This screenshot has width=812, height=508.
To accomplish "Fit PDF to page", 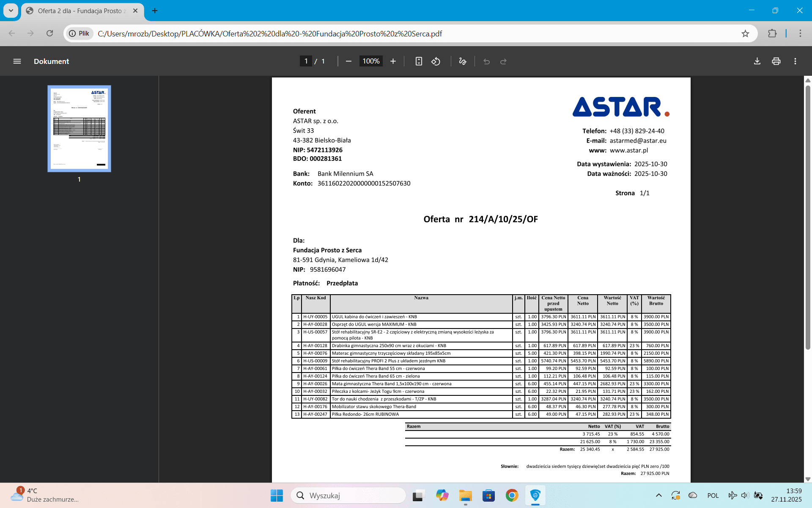I will (x=419, y=61).
